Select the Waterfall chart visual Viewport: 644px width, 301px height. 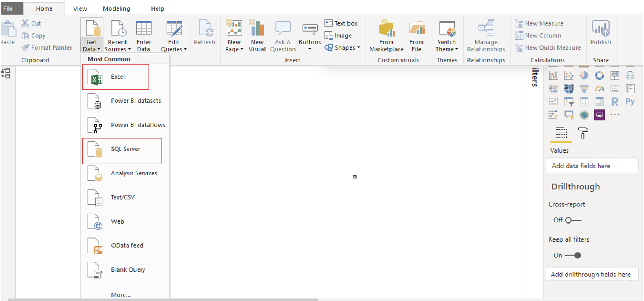coord(553,76)
